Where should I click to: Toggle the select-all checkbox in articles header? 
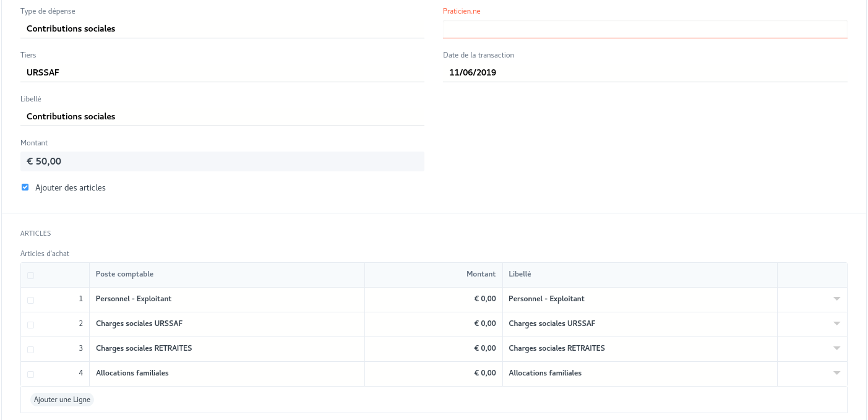pos(31,275)
